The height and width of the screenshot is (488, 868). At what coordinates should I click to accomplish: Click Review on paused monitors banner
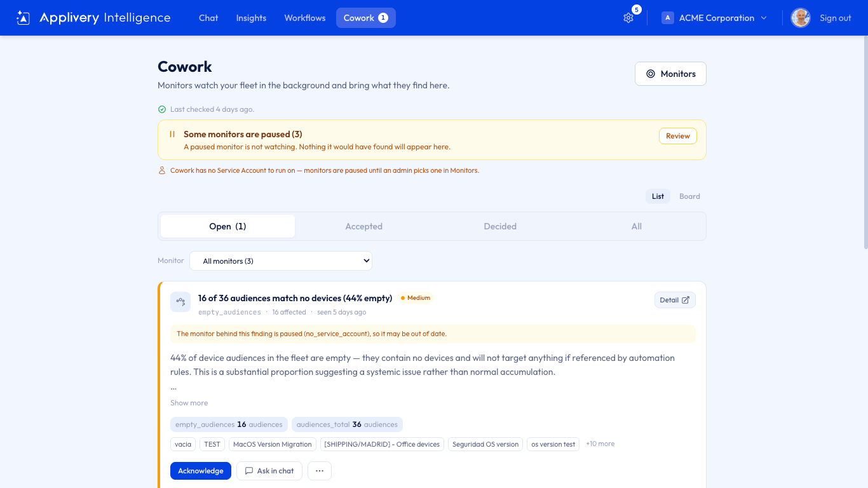pyautogui.click(x=678, y=136)
